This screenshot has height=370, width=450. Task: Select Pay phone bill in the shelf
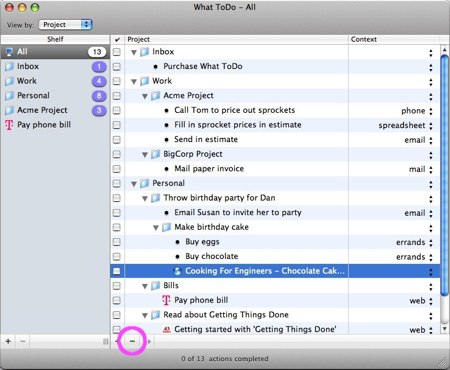tap(55, 125)
